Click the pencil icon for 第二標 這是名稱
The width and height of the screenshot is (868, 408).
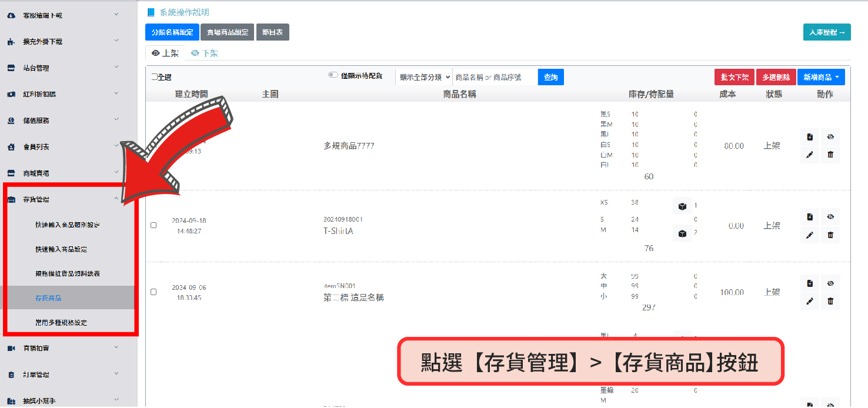(x=810, y=301)
